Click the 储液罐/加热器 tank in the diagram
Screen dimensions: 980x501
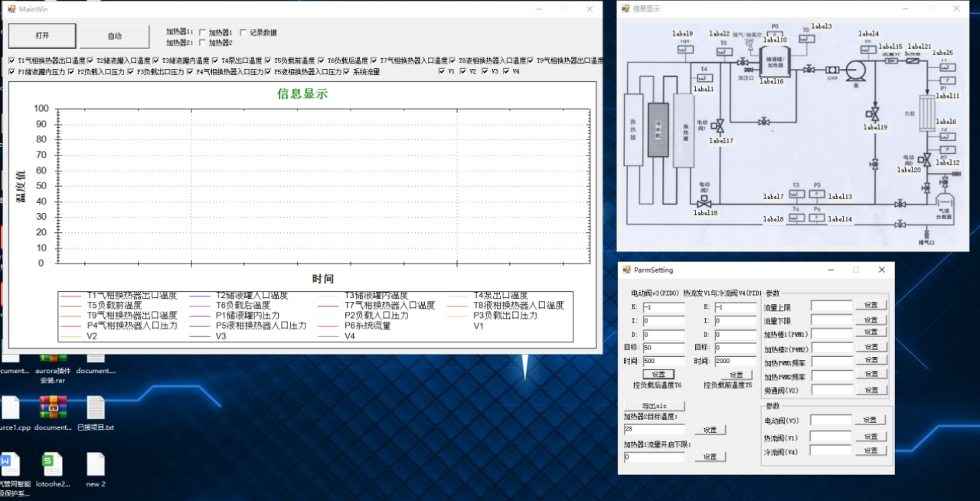click(774, 60)
